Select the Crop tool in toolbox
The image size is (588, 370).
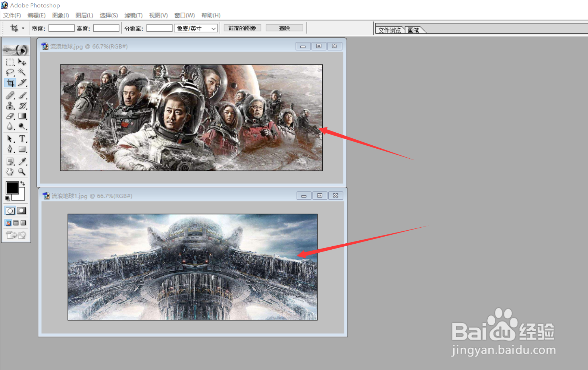[10, 82]
